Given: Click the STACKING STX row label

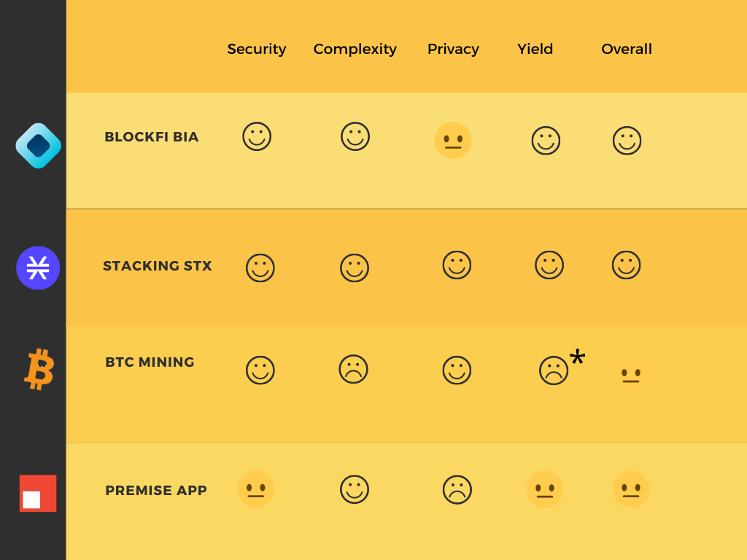Looking at the screenshot, I should (x=158, y=265).
